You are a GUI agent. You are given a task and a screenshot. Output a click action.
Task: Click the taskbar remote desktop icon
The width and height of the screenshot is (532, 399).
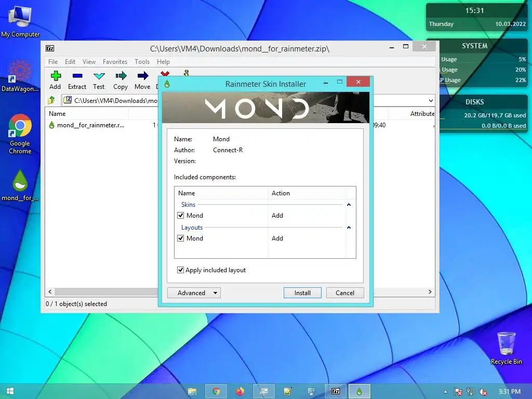click(x=311, y=392)
